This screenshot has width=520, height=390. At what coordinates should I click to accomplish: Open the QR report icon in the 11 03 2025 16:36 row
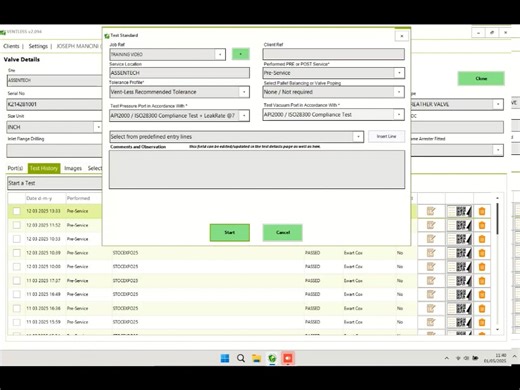click(460, 308)
